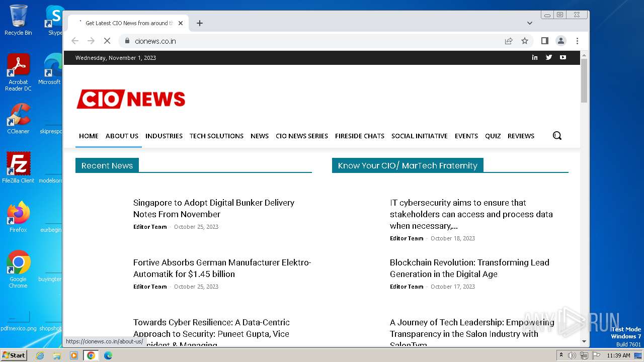Open the SOCIAL INITIATIVE menu item
Screen dimensions: 644x362
tap(420, 136)
